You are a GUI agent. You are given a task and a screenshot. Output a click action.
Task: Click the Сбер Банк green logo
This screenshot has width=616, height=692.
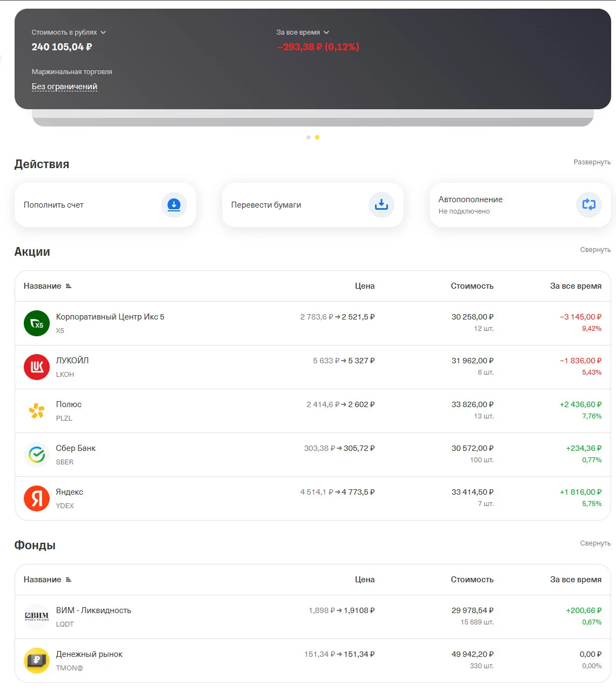(37, 455)
